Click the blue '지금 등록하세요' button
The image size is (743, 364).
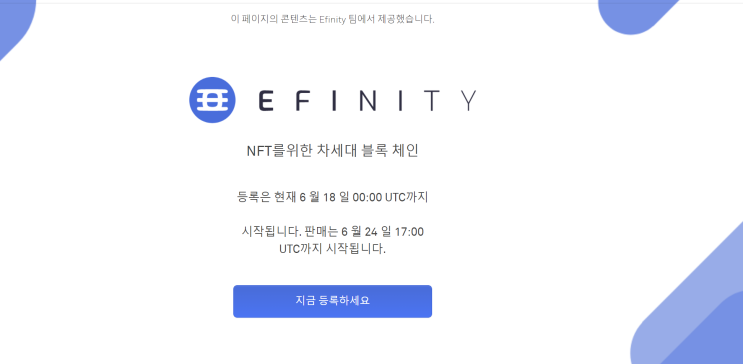coord(332,301)
